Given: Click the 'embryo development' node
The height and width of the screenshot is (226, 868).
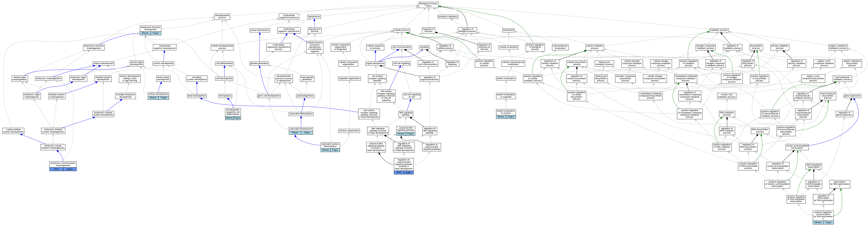Looking at the screenshot, I should (103, 63).
